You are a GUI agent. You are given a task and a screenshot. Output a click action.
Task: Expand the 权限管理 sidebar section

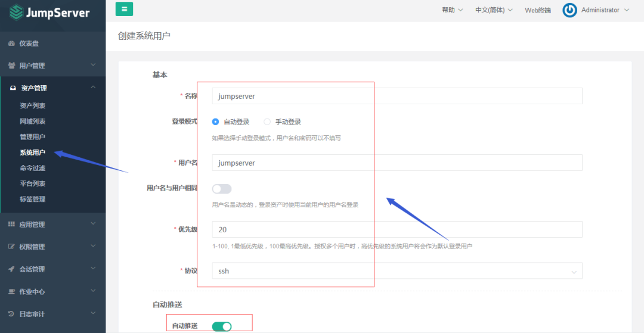[x=52, y=247]
